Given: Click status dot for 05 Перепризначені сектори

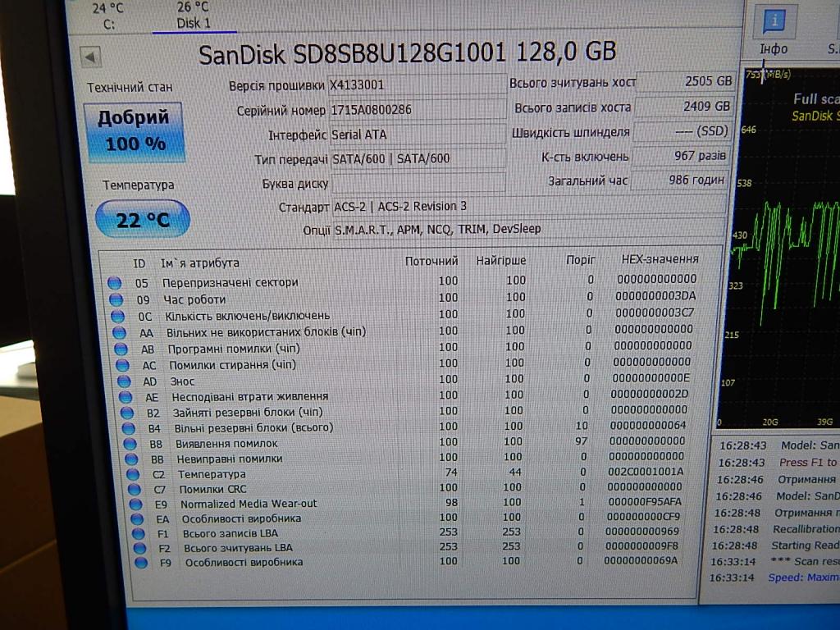Looking at the screenshot, I should tap(114, 283).
